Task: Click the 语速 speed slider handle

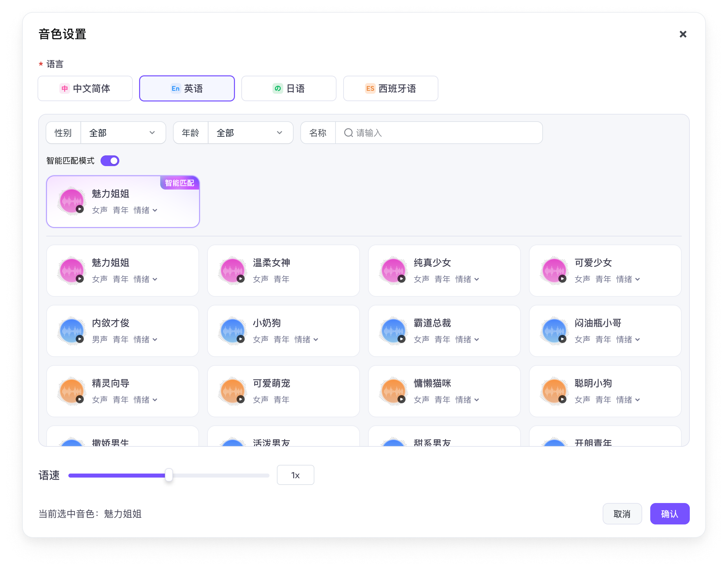Action: click(x=169, y=475)
